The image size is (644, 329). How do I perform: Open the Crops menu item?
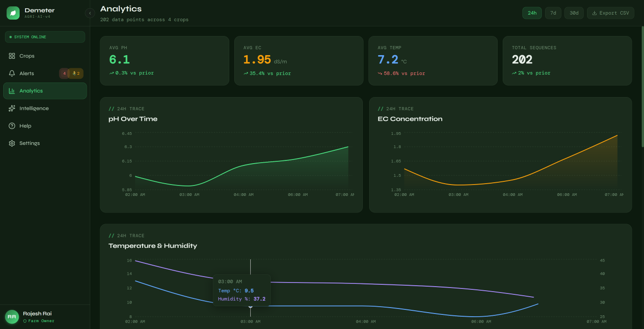45,56
